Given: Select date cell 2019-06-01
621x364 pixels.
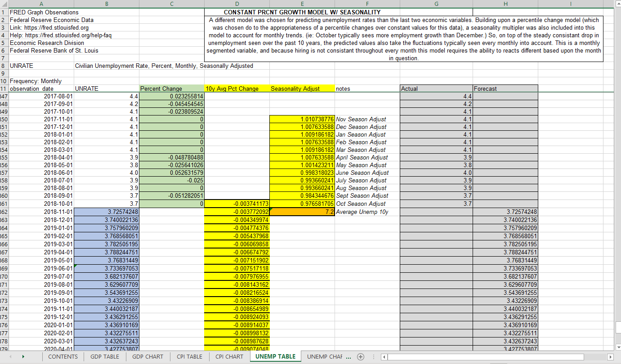Looking at the screenshot, I should click(x=41, y=268).
